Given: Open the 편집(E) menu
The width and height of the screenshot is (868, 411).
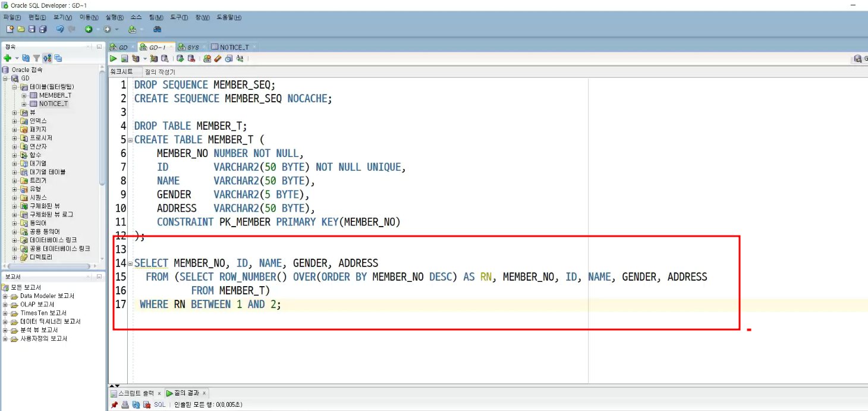Looking at the screenshot, I should (37, 17).
